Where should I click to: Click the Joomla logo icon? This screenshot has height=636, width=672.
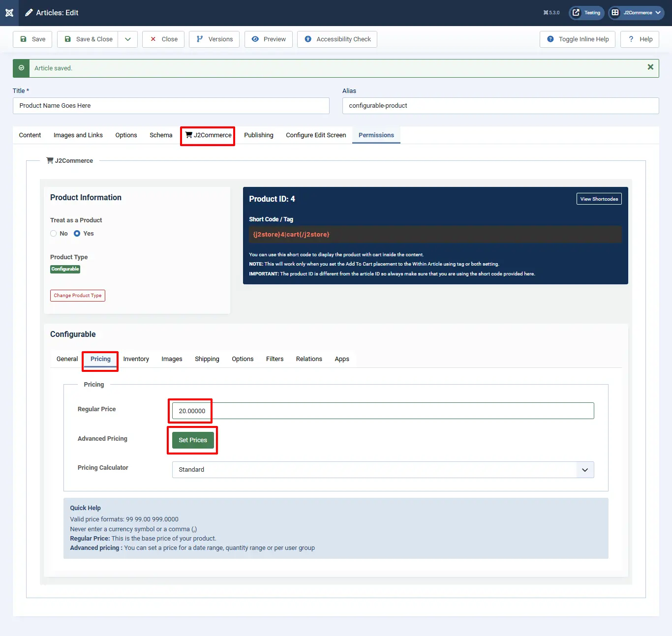pos(9,13)
